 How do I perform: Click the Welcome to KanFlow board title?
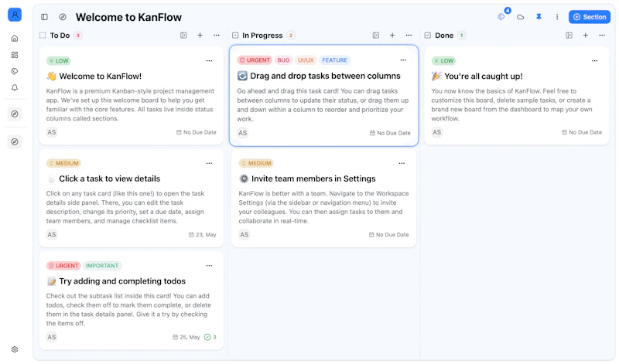pyautogui.click(x=128, y=17)
